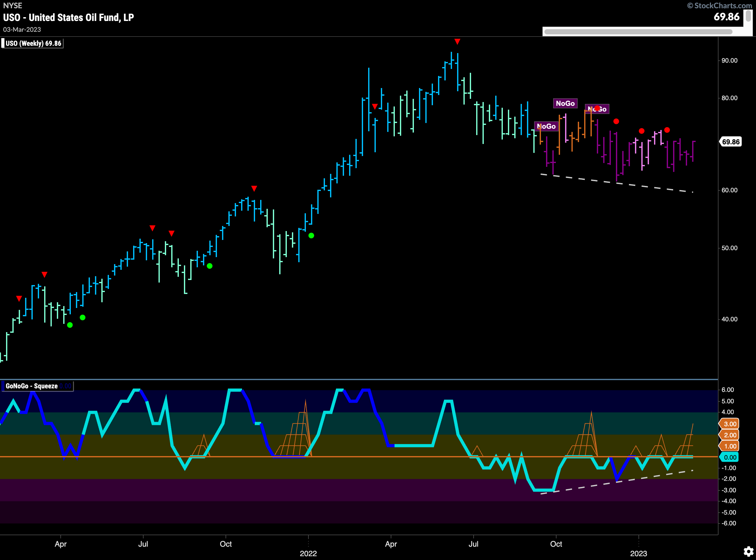Click the red dot on the rightmost swing high
Screen dimensions: 756x560
[667, 130]
